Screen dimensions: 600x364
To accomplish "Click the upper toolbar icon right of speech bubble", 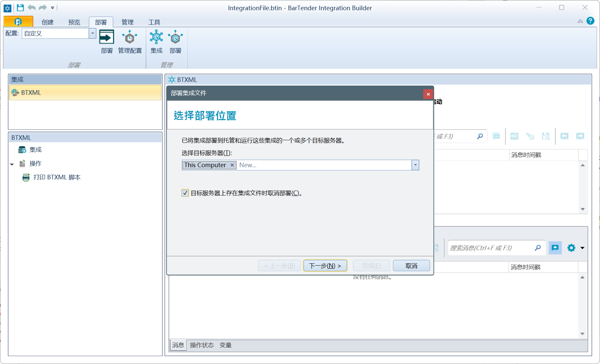I will [x=514, y=136].
